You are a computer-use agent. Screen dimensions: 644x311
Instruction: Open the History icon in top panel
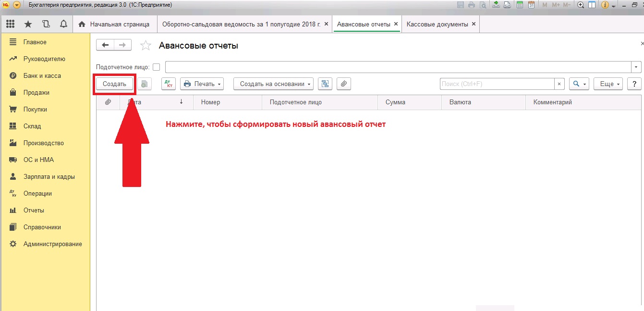pos(46,24)
